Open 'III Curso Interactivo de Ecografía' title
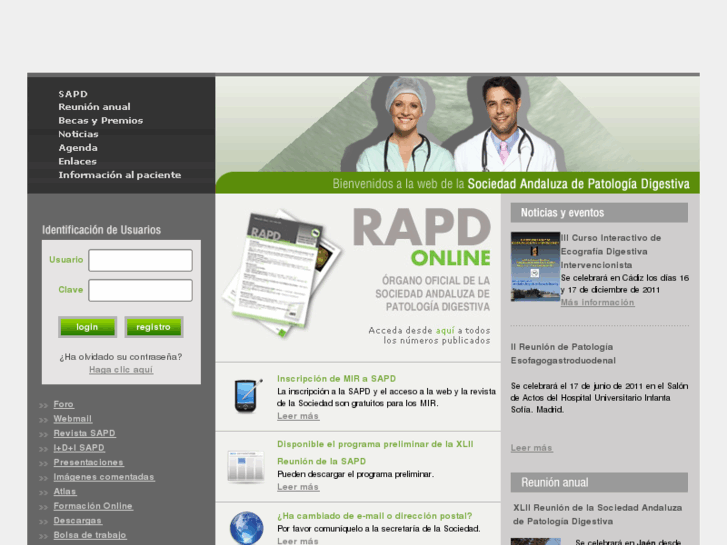This screenshot has height=545, width=727. [x=611, y=251]
